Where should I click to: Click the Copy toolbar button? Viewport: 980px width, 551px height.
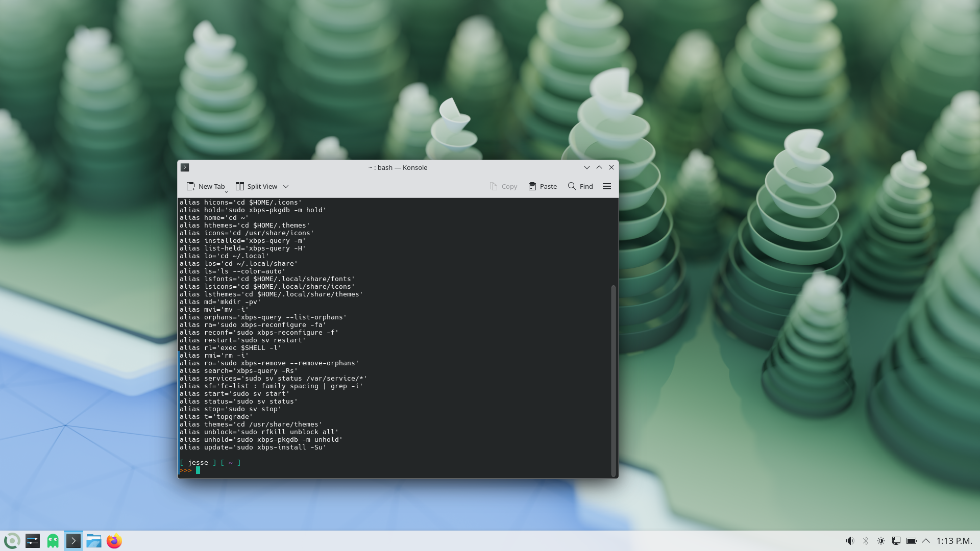click(x=503, y=186)
